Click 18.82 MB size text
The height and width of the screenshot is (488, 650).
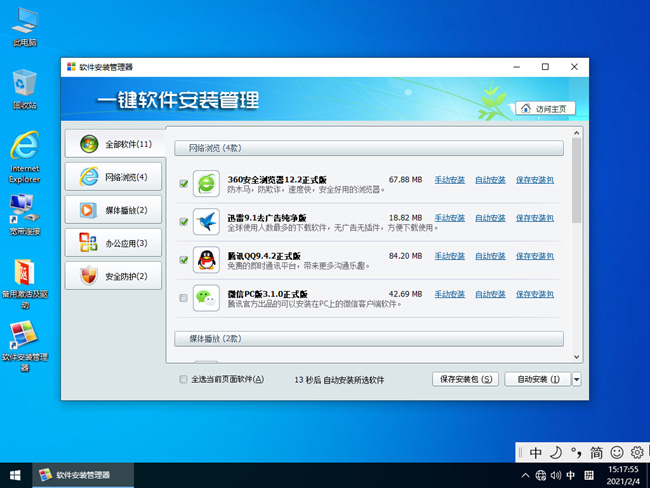coord(405,218)
